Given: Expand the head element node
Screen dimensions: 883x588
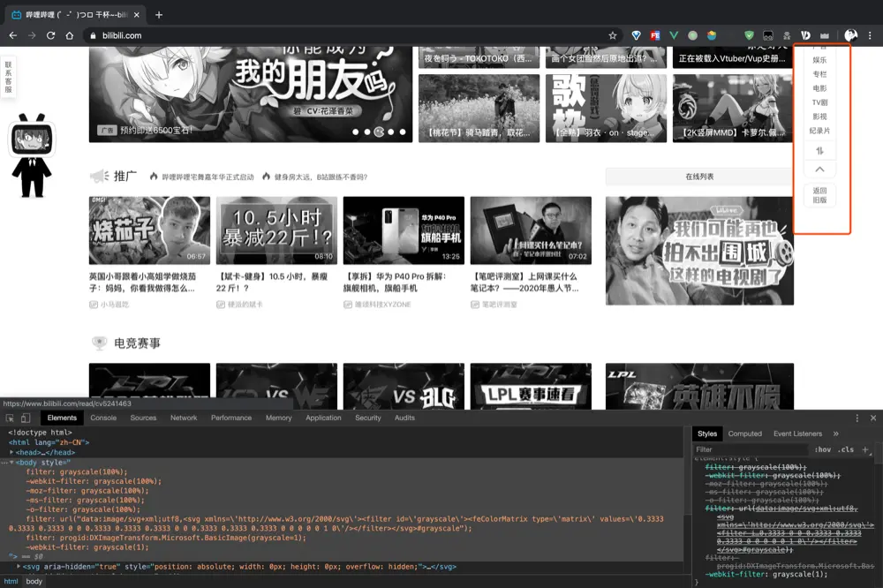Looking at the screenshot, I should click(x=11, y=452).
